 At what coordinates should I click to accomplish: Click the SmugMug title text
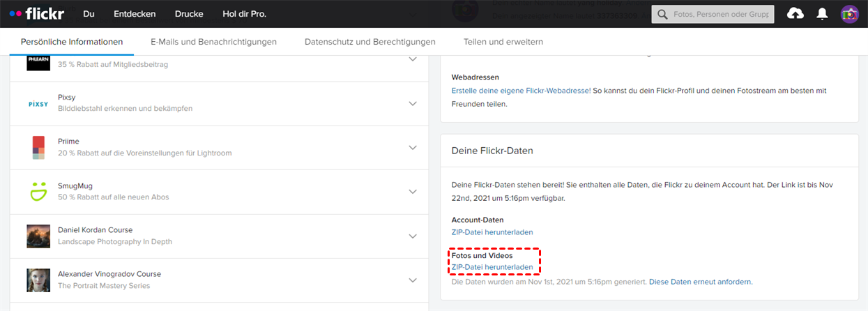coord(75,185)
